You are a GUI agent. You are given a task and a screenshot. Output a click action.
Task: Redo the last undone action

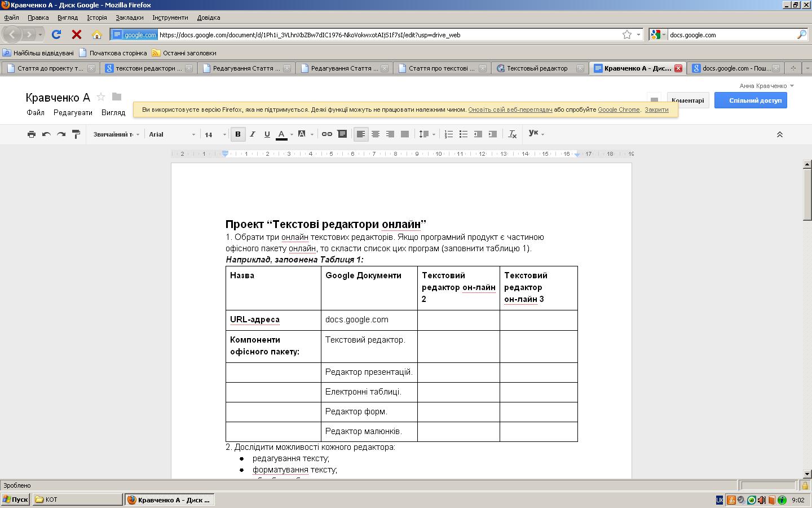[61, 134]
